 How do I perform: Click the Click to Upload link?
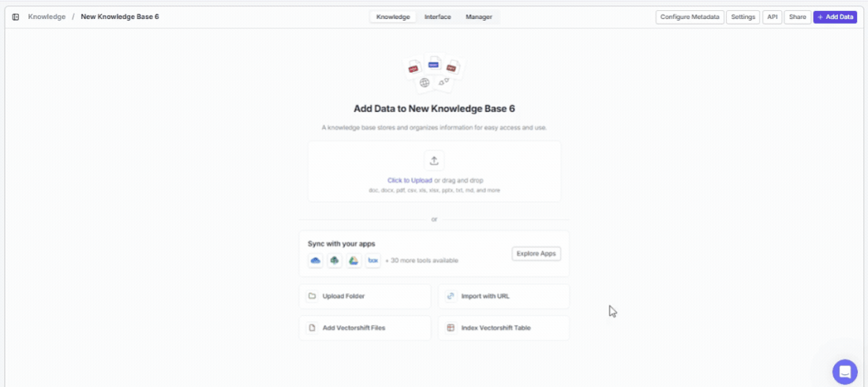coord(410,180)
